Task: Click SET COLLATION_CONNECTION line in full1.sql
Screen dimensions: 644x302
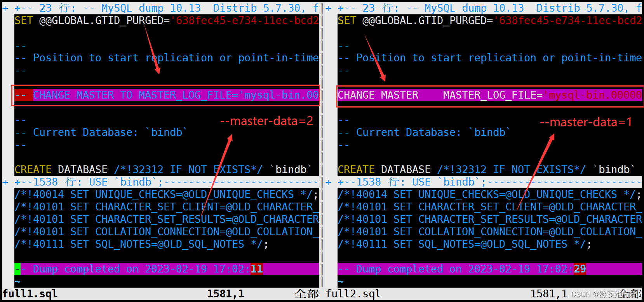Action: pyautogui.click(x=167, y=232)
